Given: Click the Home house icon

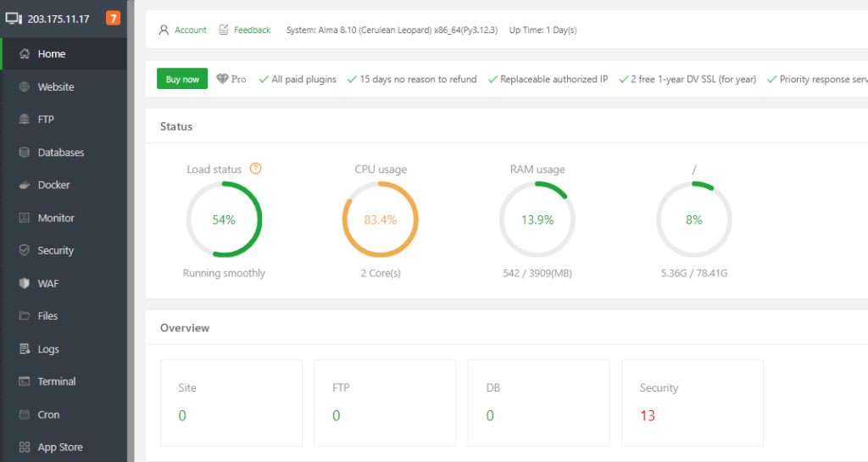Looking at the screenshot, I should 25,53.
